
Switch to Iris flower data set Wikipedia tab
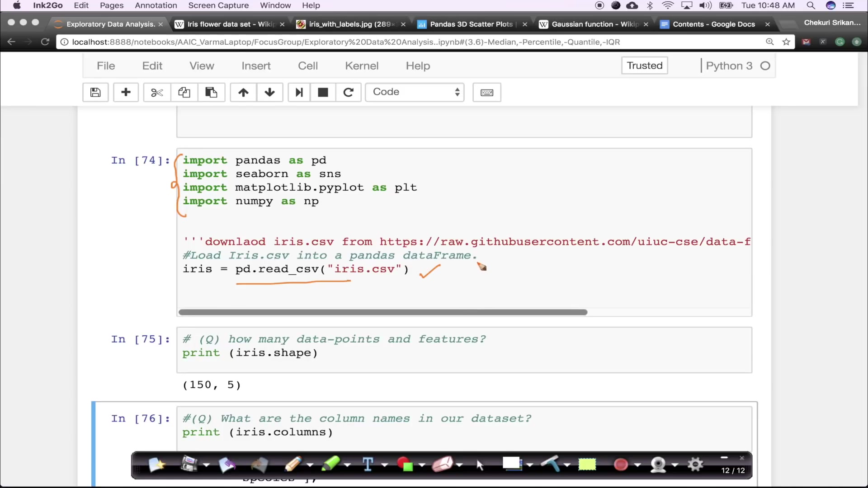click(230, 24)
